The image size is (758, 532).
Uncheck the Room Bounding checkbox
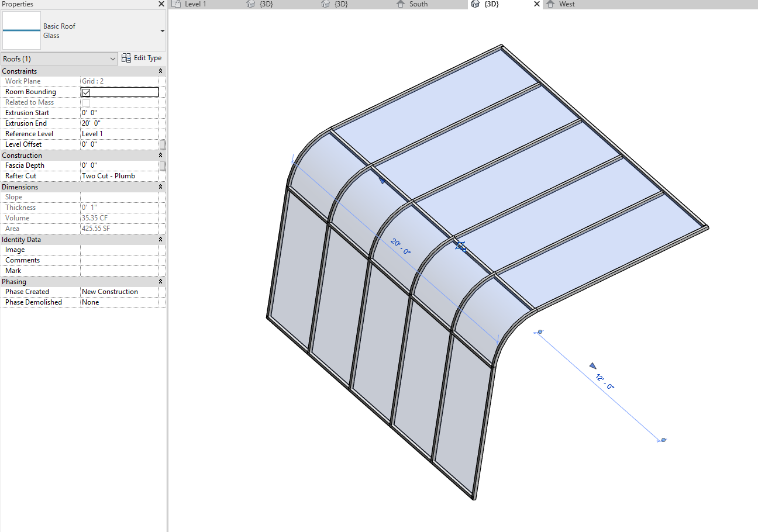[x=85, y=92]
